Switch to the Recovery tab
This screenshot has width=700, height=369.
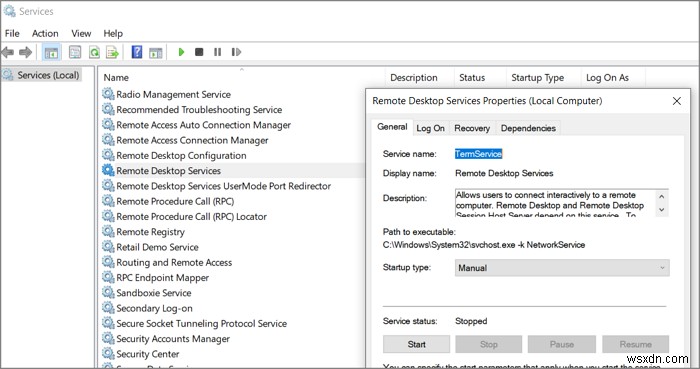pos(472,128)
